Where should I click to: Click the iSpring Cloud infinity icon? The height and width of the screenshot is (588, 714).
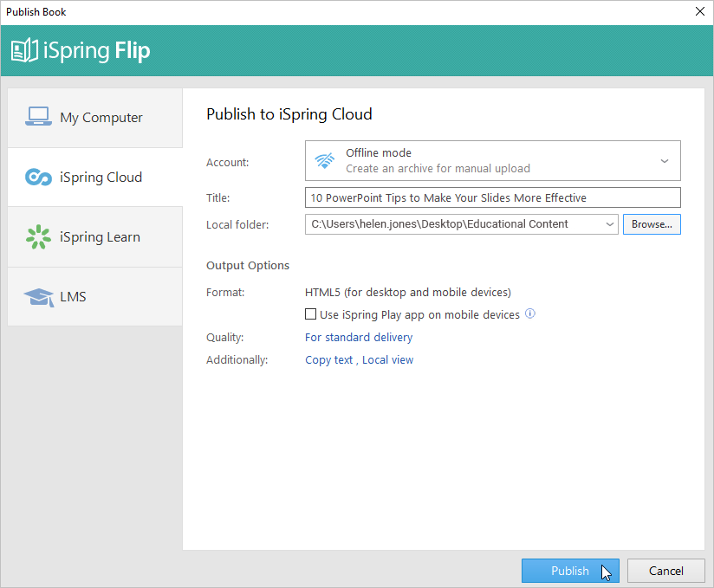coord(38,177)
